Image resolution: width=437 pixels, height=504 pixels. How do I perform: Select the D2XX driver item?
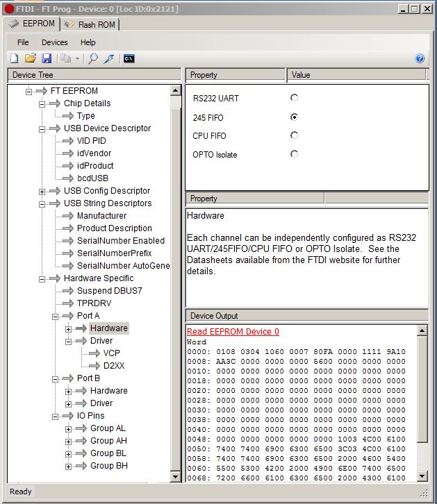[x=114, y=366]
